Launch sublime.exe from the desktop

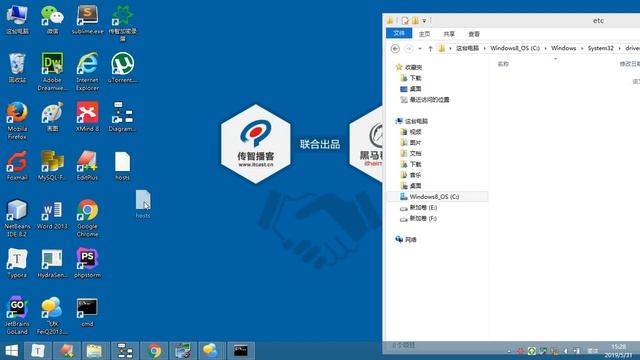pyautogui.click(x=87, y=20)
